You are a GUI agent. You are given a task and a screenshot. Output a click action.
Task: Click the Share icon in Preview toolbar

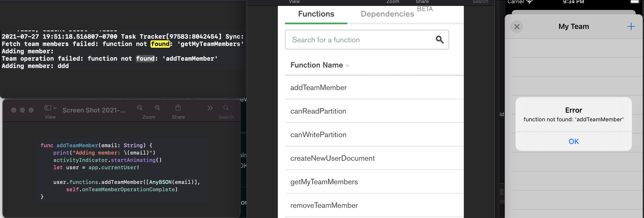[x=178, y=108]
